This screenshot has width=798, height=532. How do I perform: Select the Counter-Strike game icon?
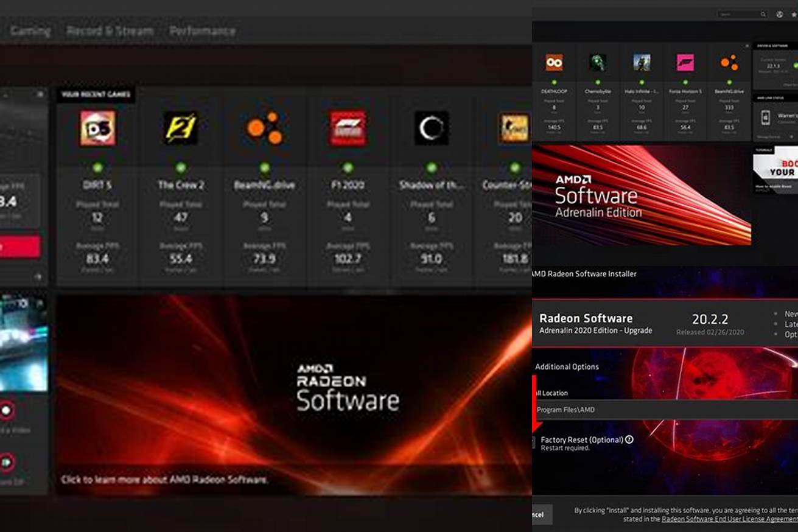(514, 128)
